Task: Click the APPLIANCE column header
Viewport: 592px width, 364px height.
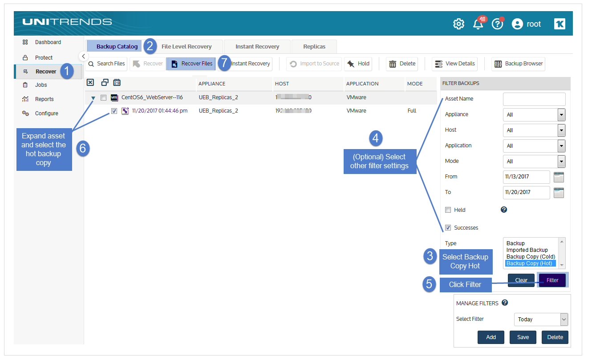Action: [x=212, y=84]
